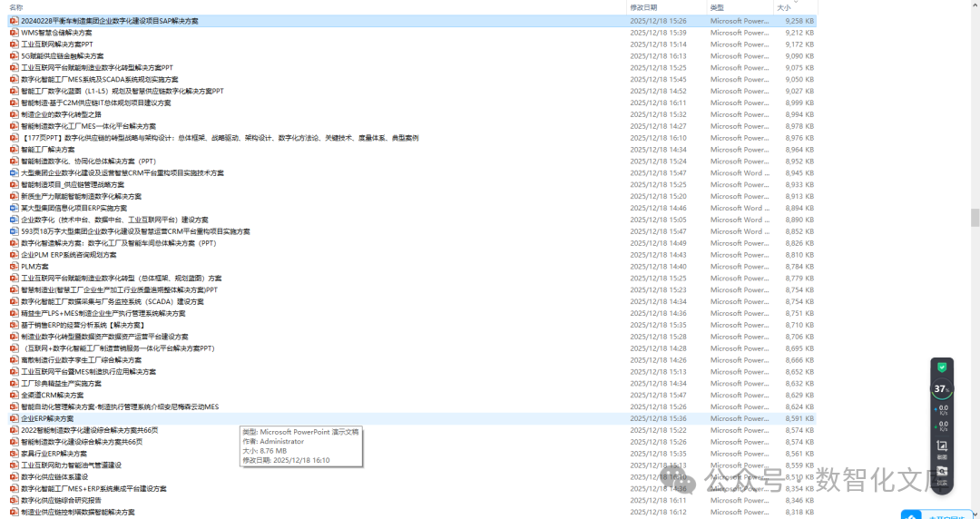Click the 8,784 KB size cell
Image resolution: width=980 pixels, height=519 pixels.
pyautogui.click(x=799, y=267)
